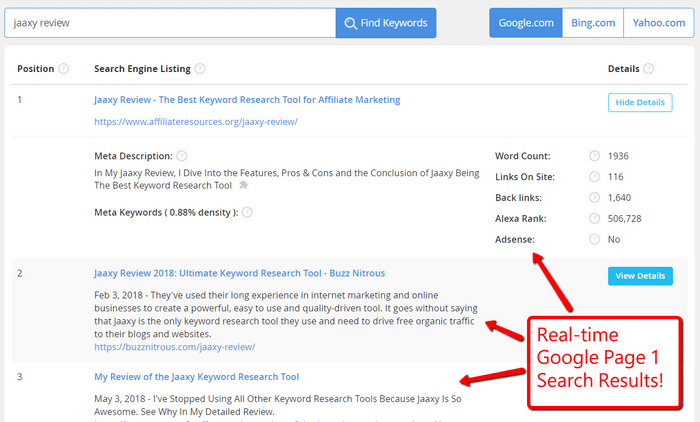Click help icon beside Links On Site
The width and height of the screenshot is (700, 422).
594,177
